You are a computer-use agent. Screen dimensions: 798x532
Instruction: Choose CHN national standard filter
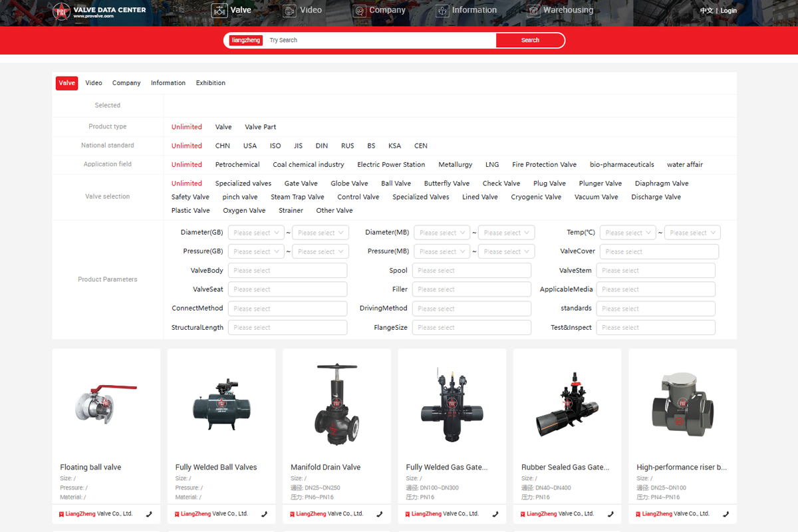click(x=223, y=146)
